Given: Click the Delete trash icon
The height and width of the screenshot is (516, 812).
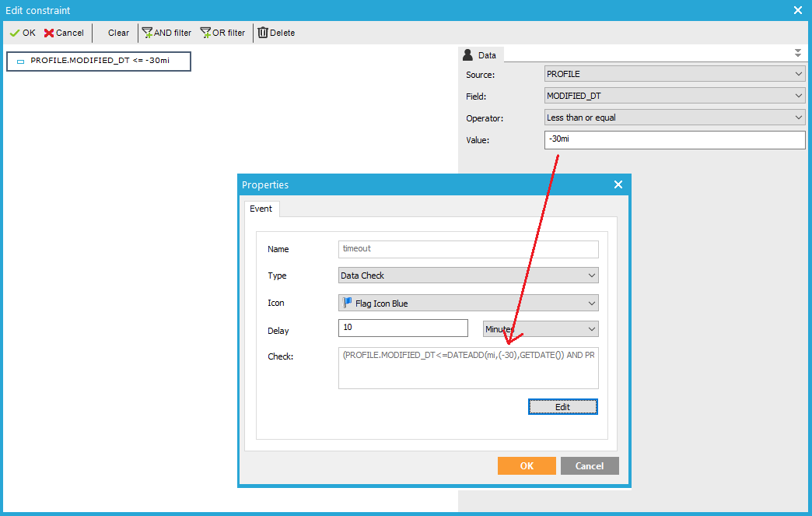Looking at the screenshot, I should coord(276,33).
